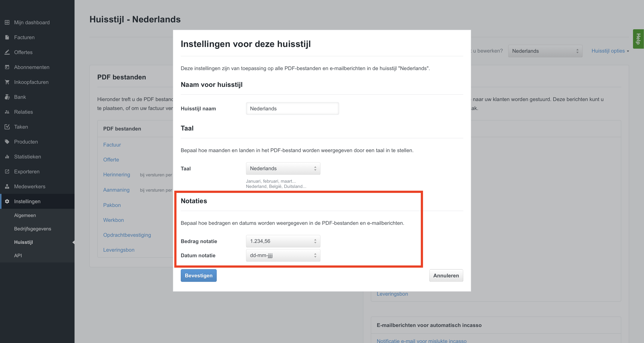Click the Producten tag icon
This screenshot has height=343, width=644.
(7, 142)
